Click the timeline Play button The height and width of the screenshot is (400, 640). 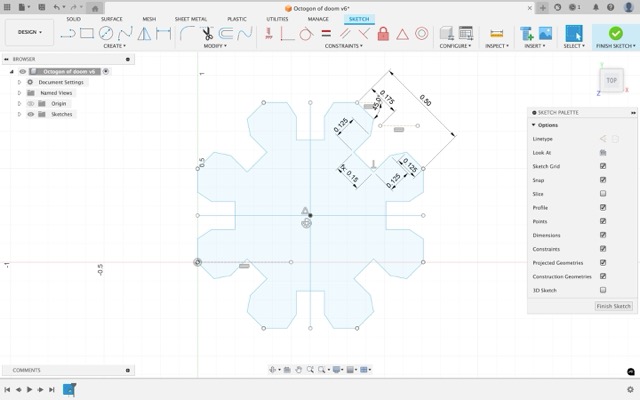pos(29,390)
